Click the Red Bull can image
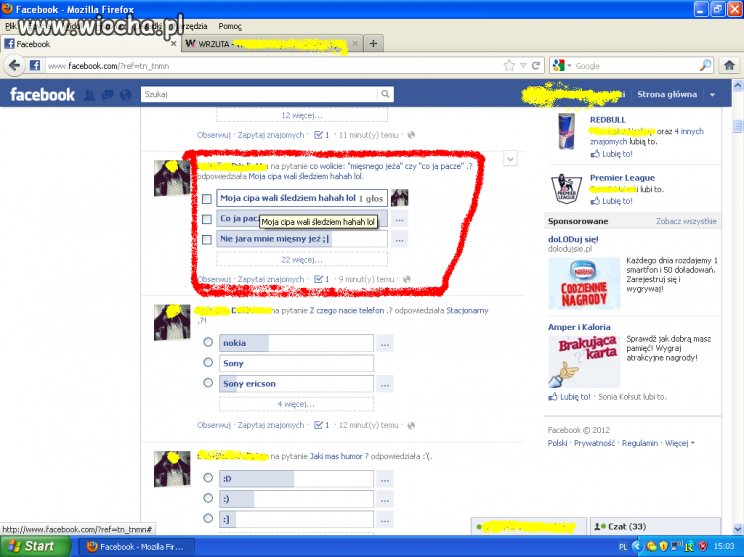 tap(566, 131)
